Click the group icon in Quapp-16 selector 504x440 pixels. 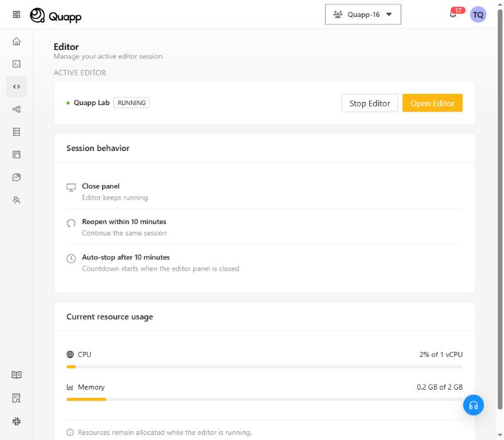click(x=338, y=14)
